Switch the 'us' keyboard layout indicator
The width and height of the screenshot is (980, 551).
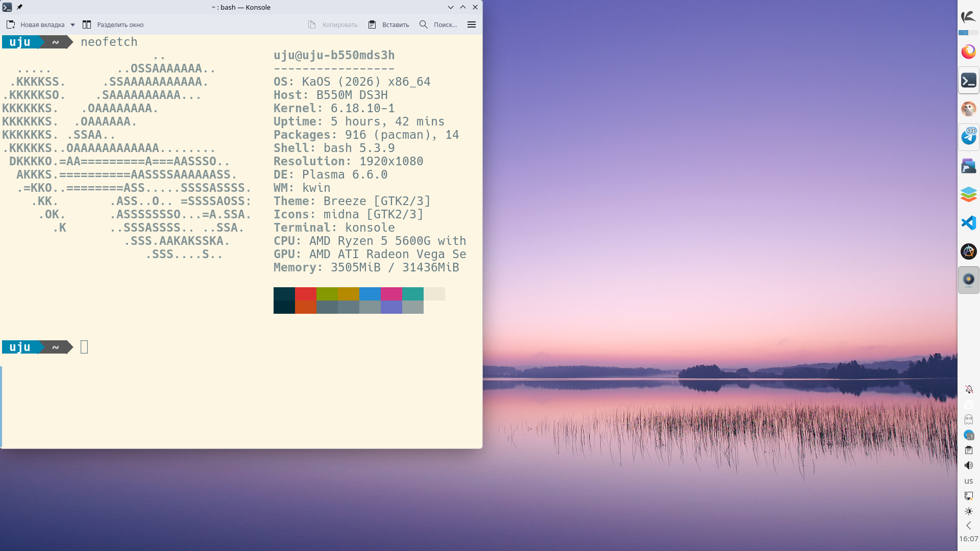[x=968, y=481]
